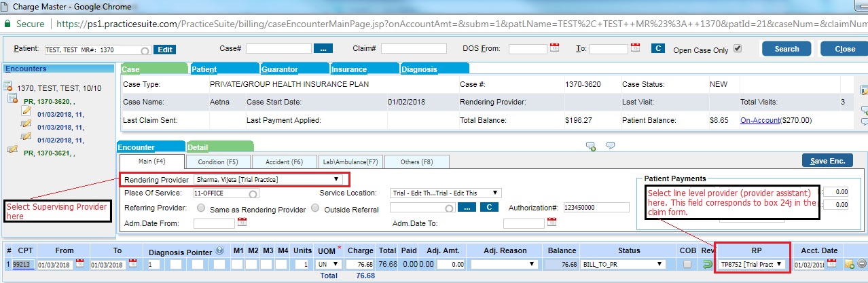Switch to the Insurance tab
This screenshot has height=283, width=868.
click(349, 69)
